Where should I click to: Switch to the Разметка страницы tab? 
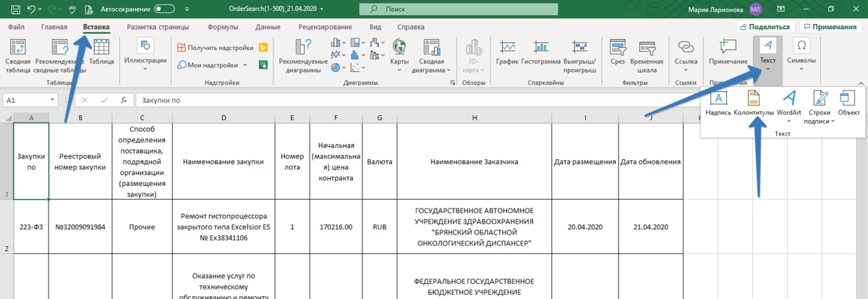158,27
